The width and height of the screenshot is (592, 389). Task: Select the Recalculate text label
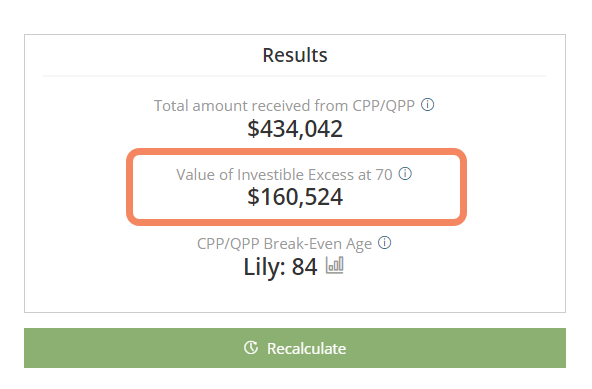click(306, 349)
